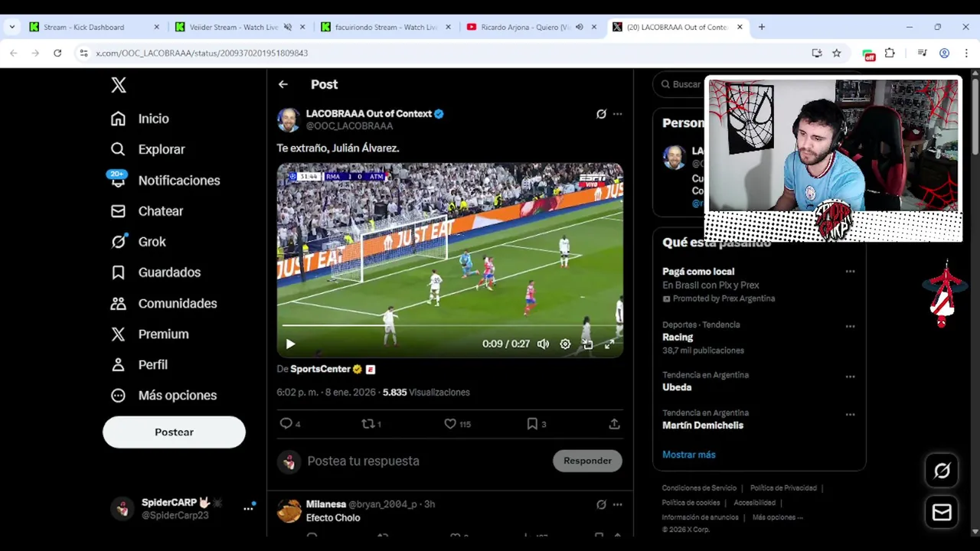Open SpiderCARP account menu dots
Viewport: 980px width, 551px height.
tap(248, 508)
